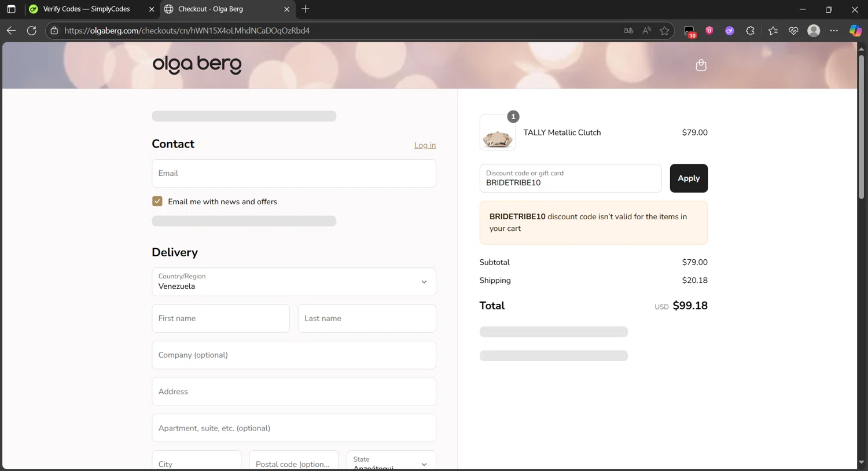This screenshot has width=868, height=471.
Task: Open Browser essentials heart icon
Action: (x=793, y=31)
